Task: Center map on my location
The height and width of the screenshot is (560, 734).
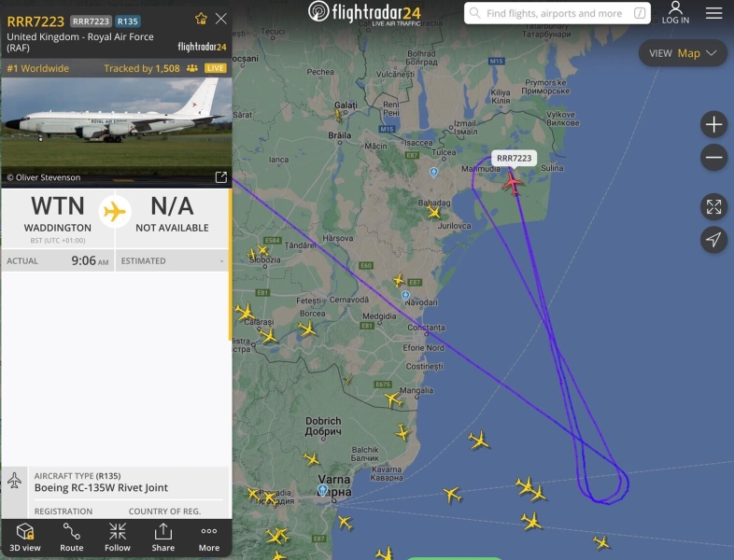Action: click(713, 240)
